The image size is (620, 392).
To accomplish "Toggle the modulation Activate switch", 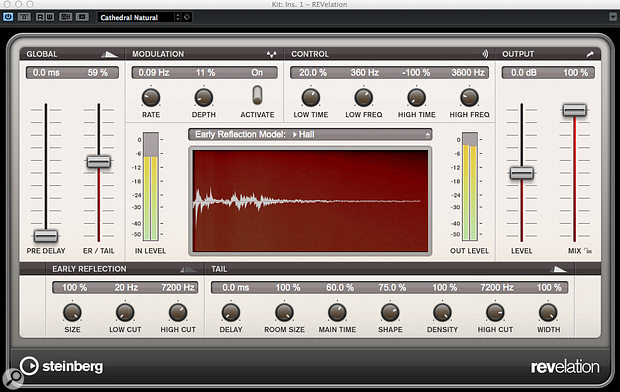I will [257, 95].
